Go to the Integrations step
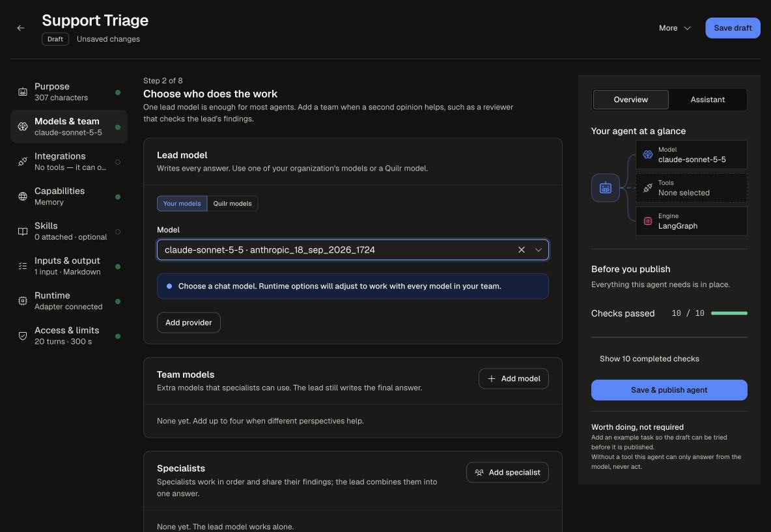This screenshot has height=532, width=771. coord(69,161)
